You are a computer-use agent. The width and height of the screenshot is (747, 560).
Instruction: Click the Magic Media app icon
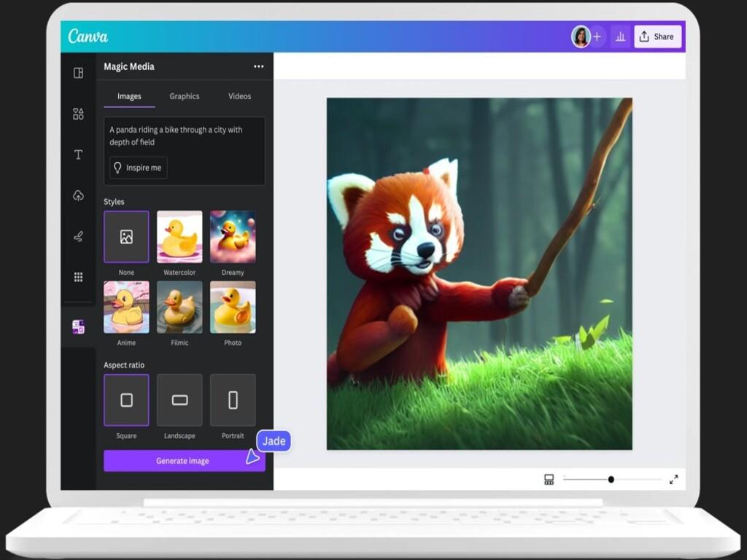pyautogui.click(x=78, y=327)
